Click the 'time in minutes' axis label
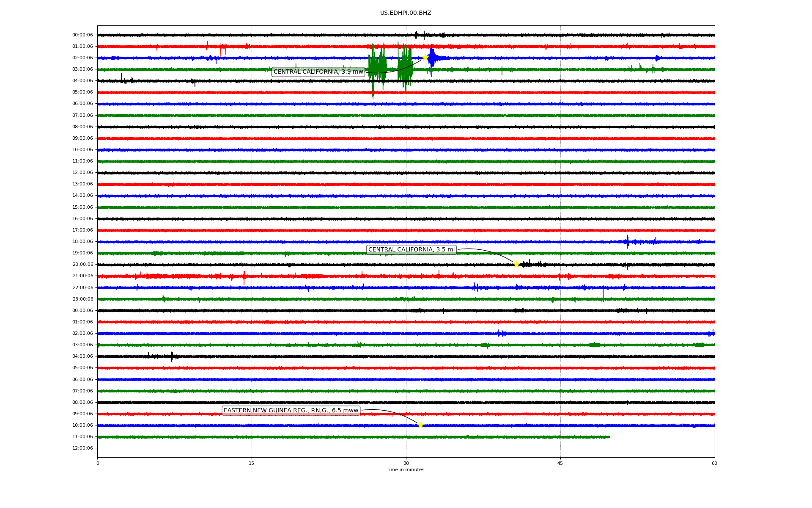812x508 pixels. [406, 470]
